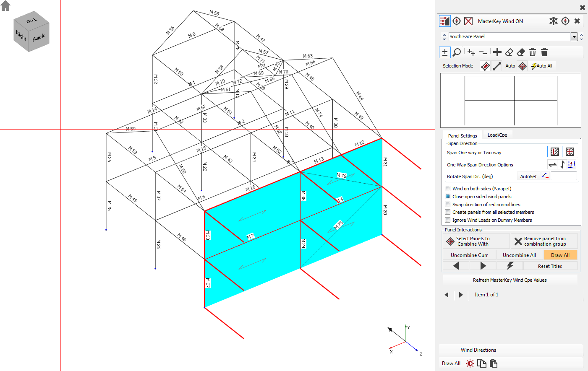Viewport: 588px width, 371px height.
Task: Click the home view icon
Action: coord(5,6)
